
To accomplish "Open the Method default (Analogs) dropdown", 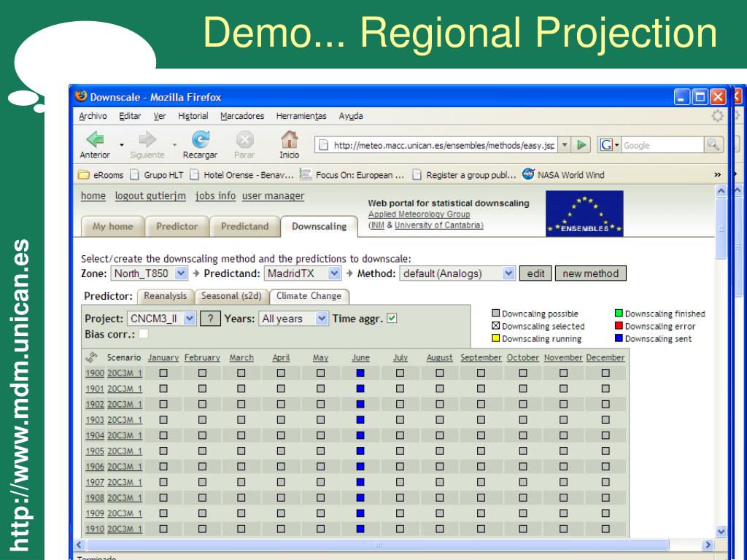I will pos(457,273).
